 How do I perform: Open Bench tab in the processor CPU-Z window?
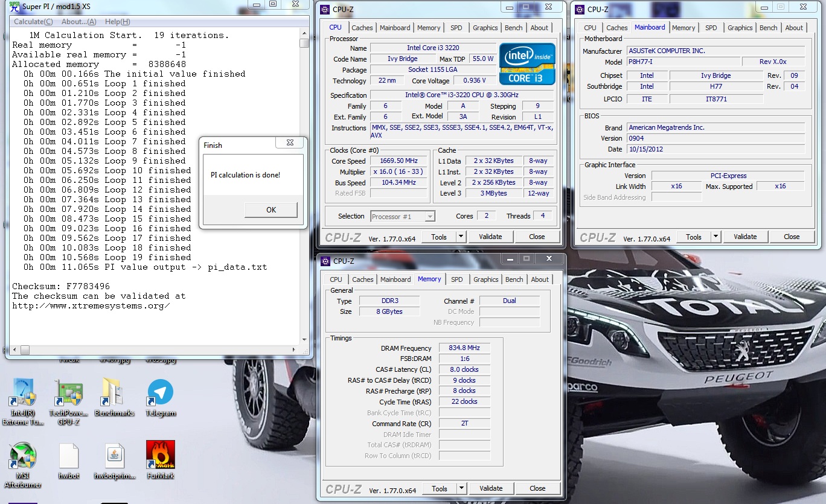[x=514, y=28]
